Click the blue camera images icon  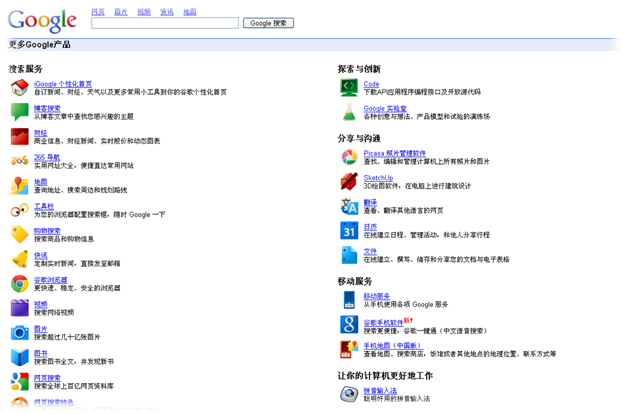[20, 332]
